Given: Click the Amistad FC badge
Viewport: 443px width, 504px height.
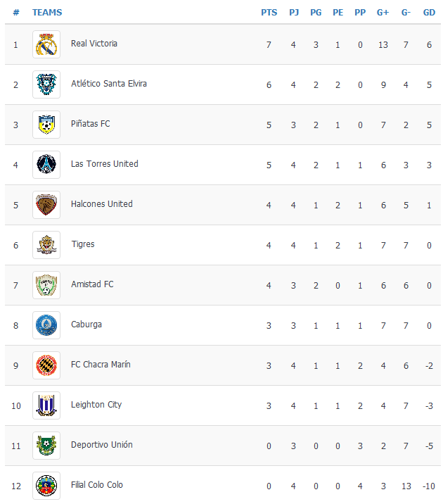Looking at the screenshot, I should tap(46, 285).
